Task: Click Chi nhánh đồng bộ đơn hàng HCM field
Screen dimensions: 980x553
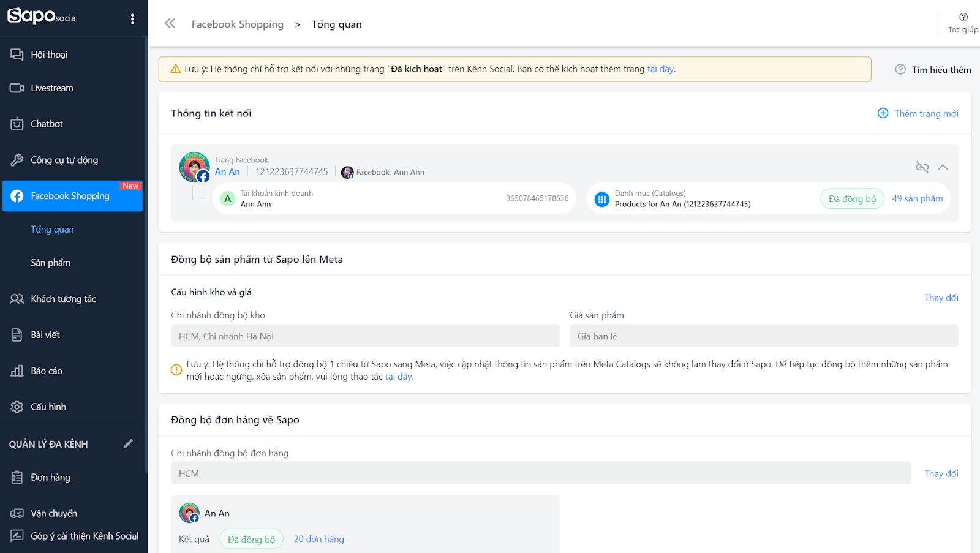Action: (541, 473)
